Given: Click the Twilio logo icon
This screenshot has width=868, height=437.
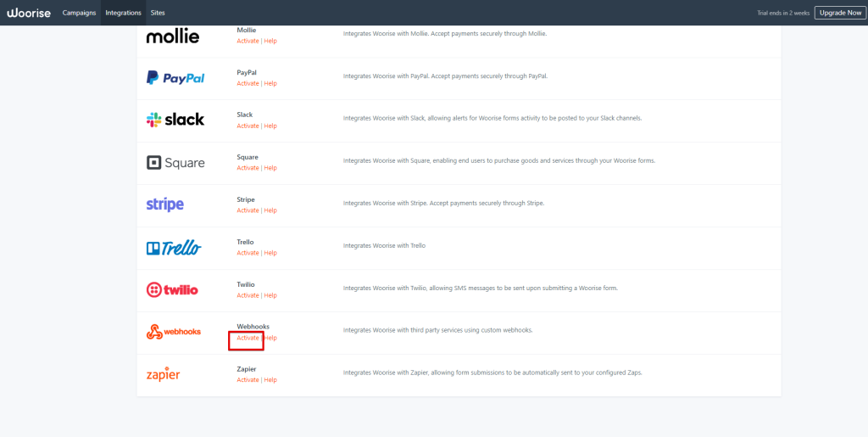Looking at the screenshot, I should pos(172,289).
